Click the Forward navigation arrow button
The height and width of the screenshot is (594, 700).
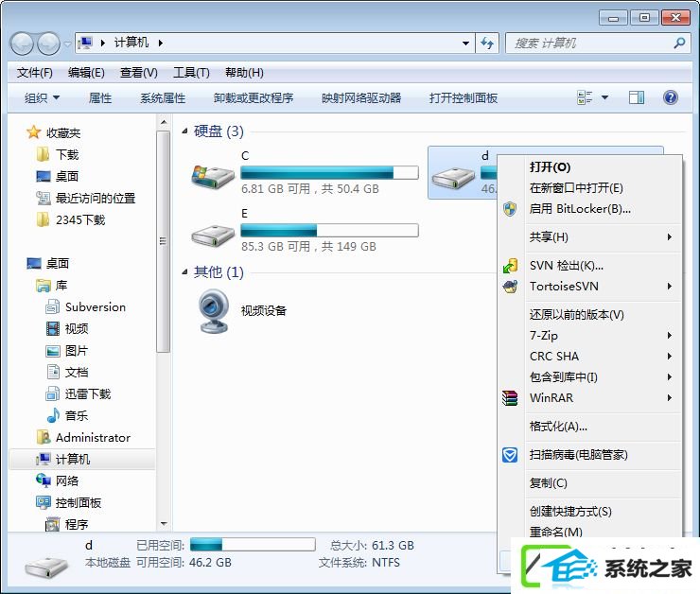point(48,44)
